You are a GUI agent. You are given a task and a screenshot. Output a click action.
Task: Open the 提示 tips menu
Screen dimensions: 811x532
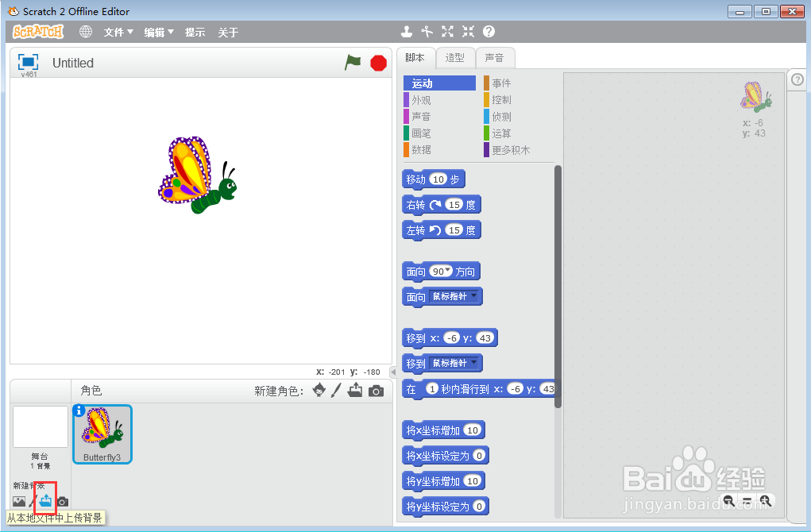pyautogui.click(x=195, y=32)
